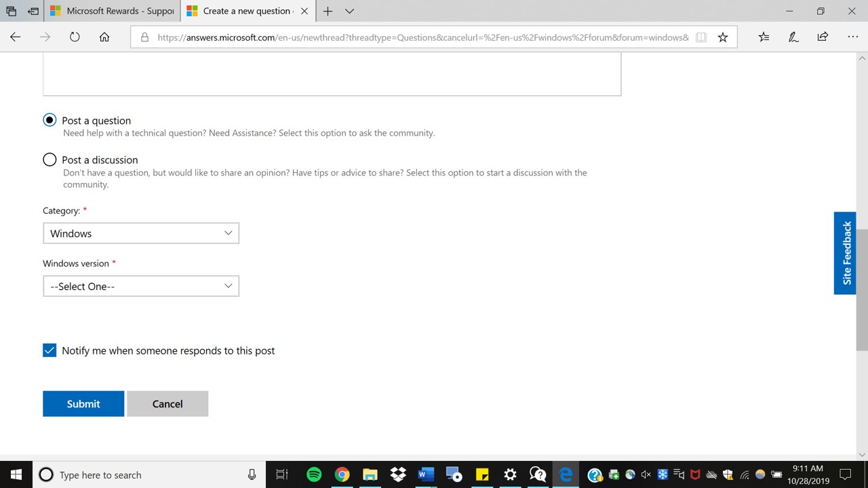Open Windows version Select One dropdown
868x488 pixels.
[x=141, y=286]
